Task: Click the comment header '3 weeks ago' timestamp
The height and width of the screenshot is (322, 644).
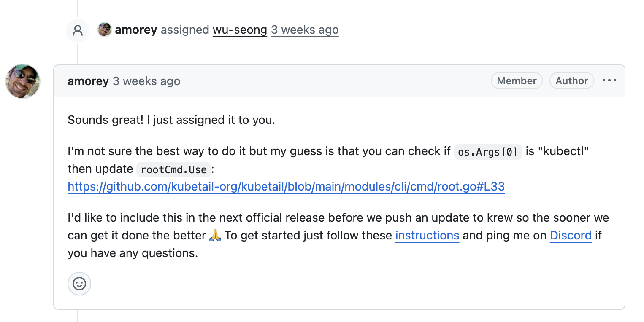Action: pos(146,81)
